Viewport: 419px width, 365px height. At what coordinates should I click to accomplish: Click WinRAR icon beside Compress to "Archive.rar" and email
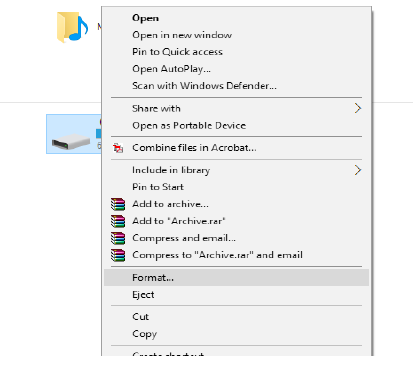point(118,255)
